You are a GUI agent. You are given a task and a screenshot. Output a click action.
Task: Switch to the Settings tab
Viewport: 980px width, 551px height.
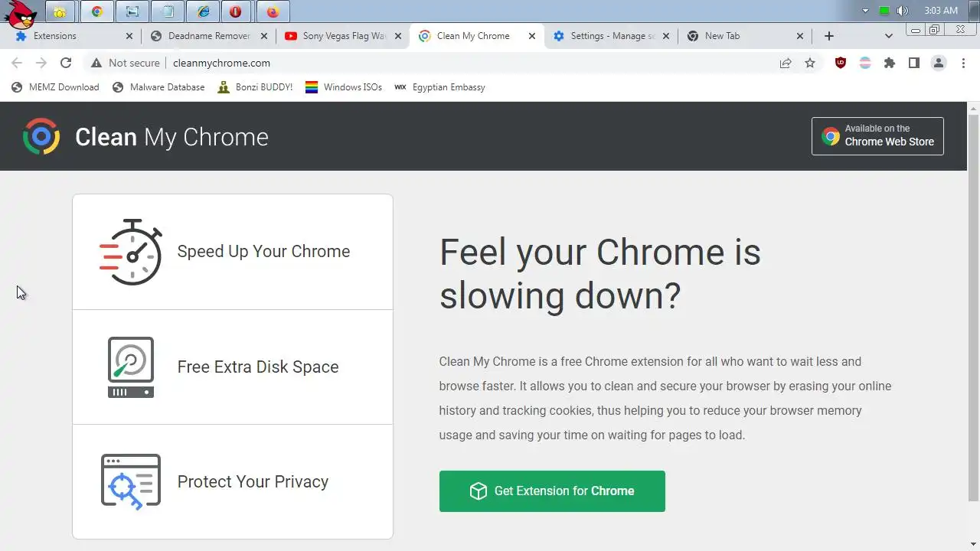click(x=611, y=36)
